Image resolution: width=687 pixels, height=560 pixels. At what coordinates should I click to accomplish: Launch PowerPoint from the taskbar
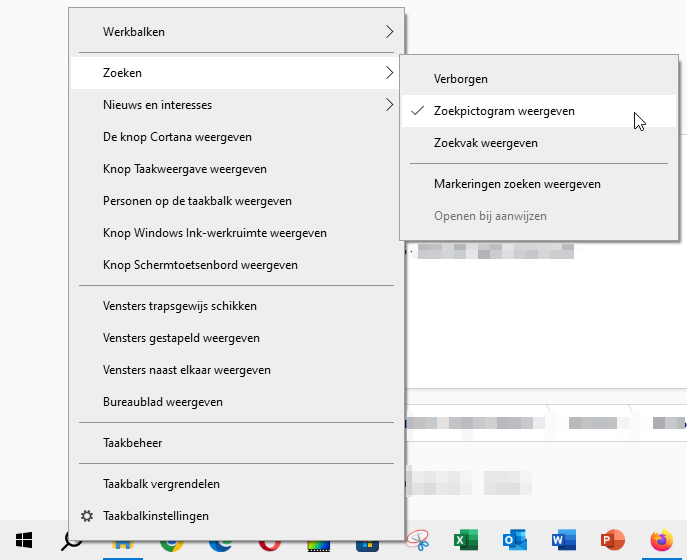coord(612,541)
